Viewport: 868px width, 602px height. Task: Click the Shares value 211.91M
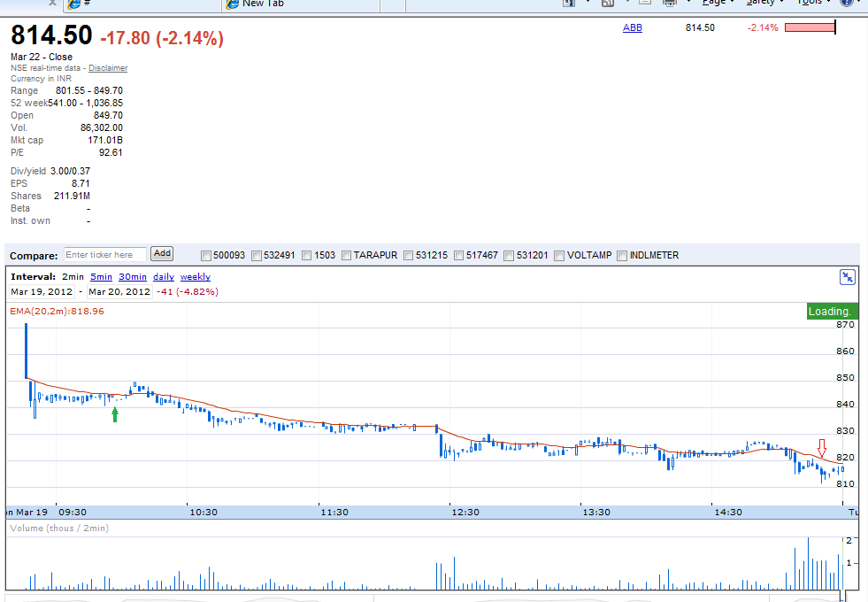pyautogui.click(x=72, y=196)
